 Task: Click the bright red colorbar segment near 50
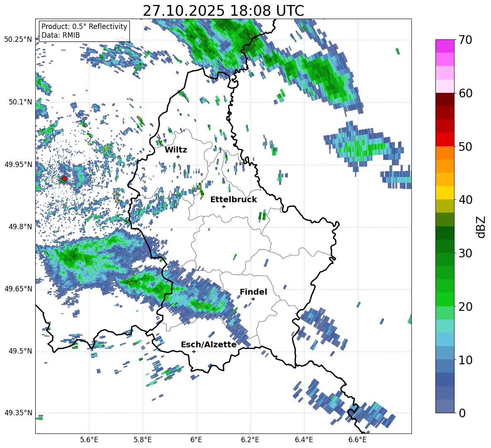(445, 140)
